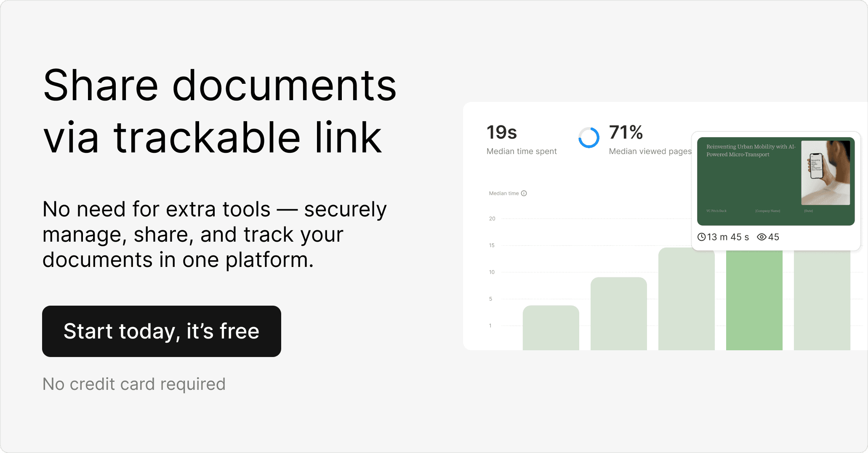This screenshot has width=868, height=453.
Task: Select the shortest bar in the chart
Action: coord(551,328)
